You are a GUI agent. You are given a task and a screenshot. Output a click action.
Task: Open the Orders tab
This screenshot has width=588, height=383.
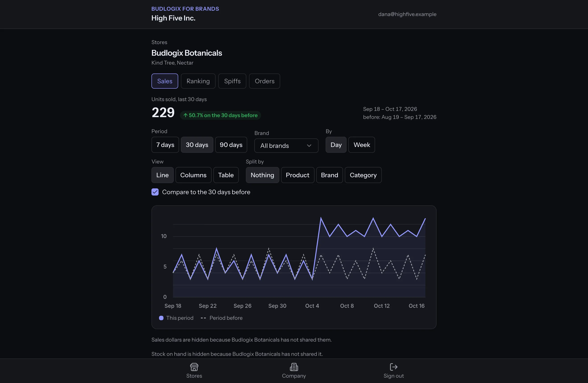(x=265, y=81)
